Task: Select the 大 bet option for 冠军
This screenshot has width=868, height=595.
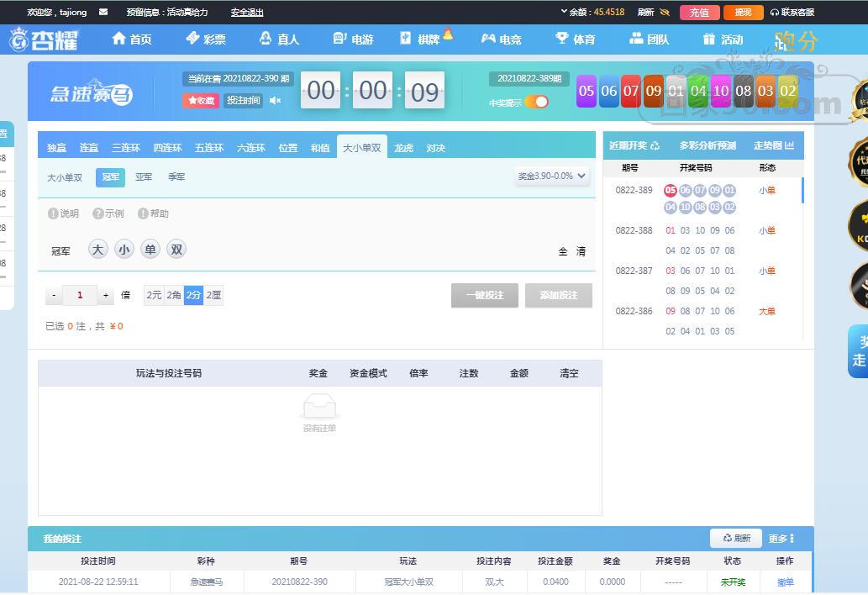Action: point(98,250)
